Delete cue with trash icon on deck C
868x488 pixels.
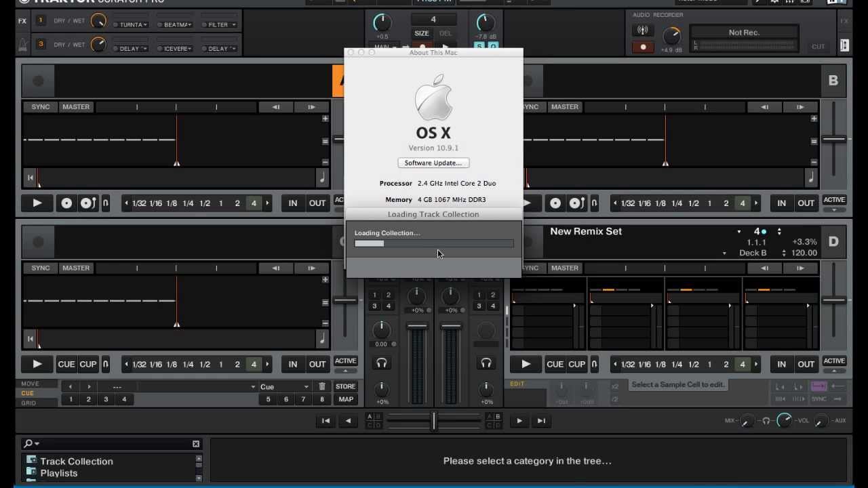point(322,386)
